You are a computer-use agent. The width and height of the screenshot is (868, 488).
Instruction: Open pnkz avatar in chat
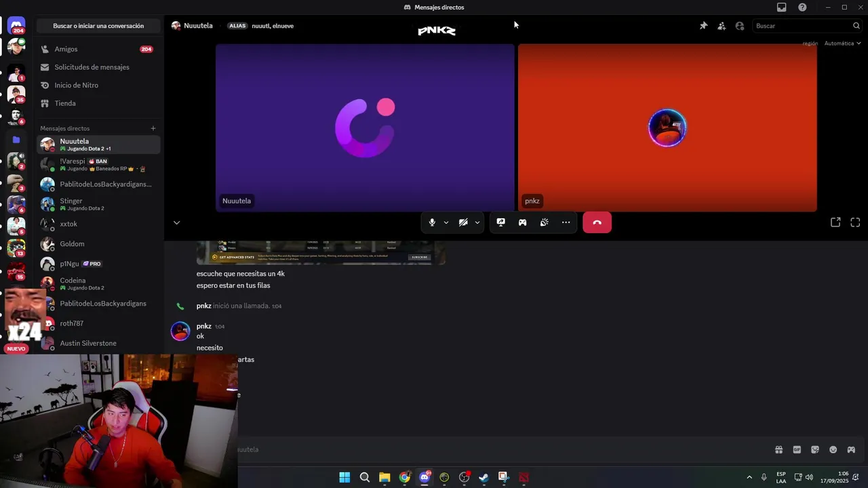point(180,331)
